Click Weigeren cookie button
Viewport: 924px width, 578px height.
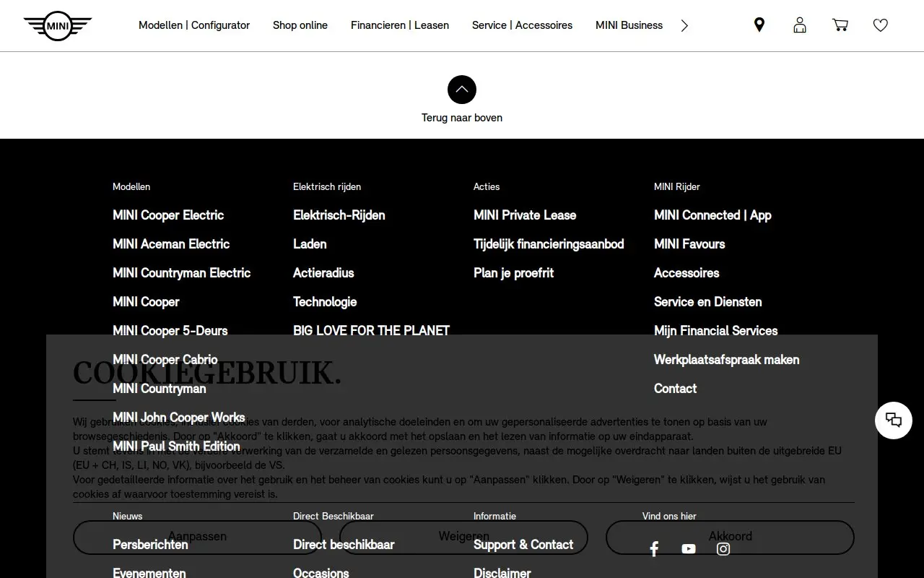(463, 537)
